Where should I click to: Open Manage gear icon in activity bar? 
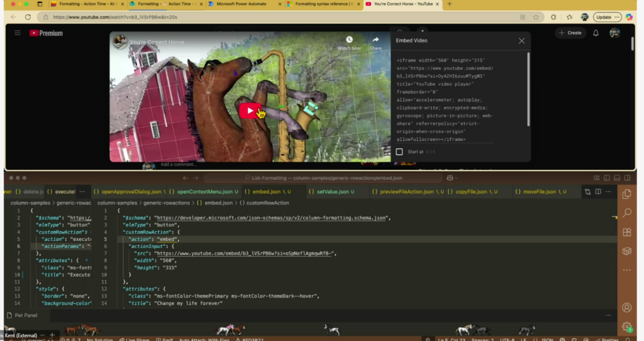pyautogui.click(x=627, y=327)
